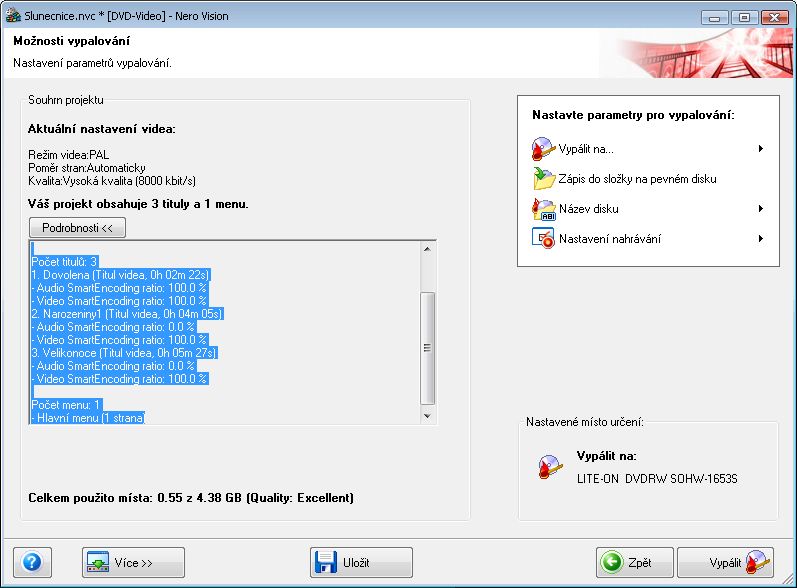Go back using Zpět text
The height and width of the screenshot is (588, 797).
point(639,563)
